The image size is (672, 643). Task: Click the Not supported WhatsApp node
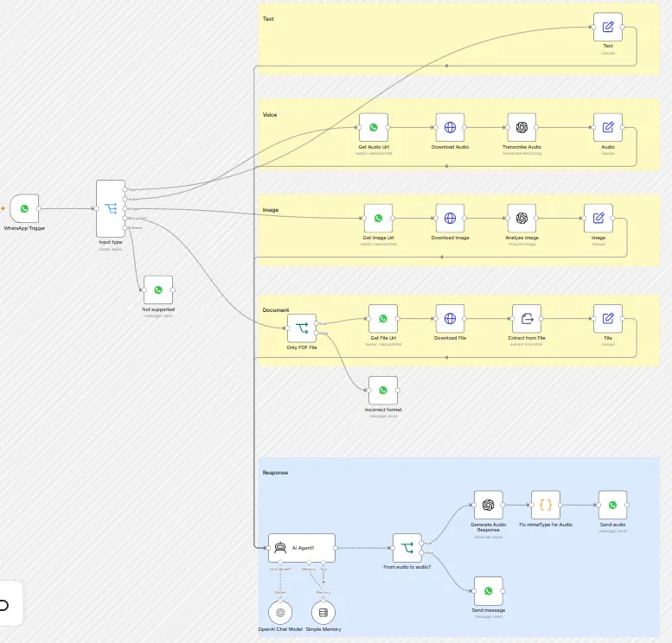pos(158,290)
